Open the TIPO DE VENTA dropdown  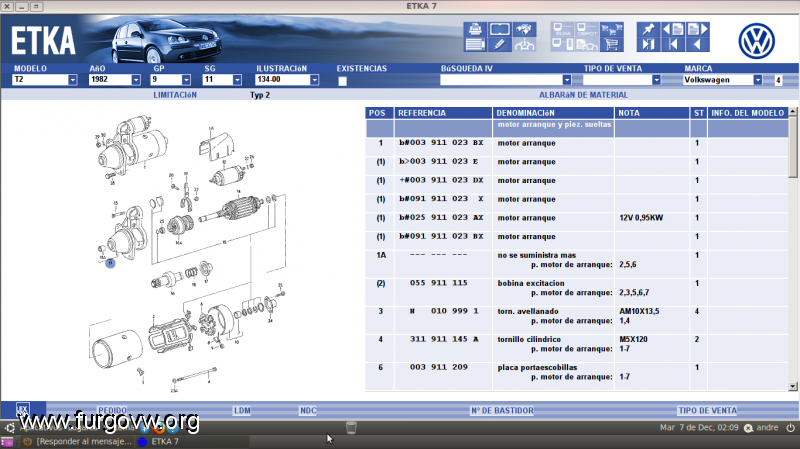coord(656,80)
